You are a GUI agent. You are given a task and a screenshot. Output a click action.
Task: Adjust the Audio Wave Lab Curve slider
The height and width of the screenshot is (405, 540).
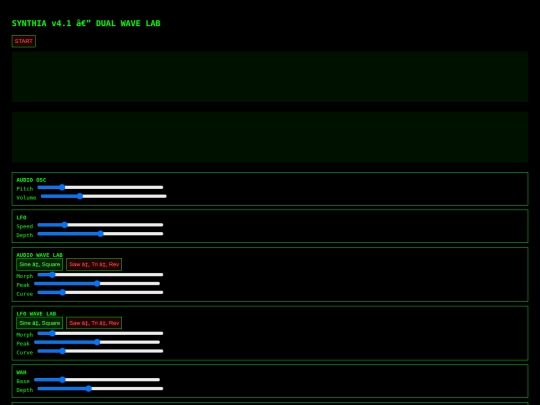[100, 293]
